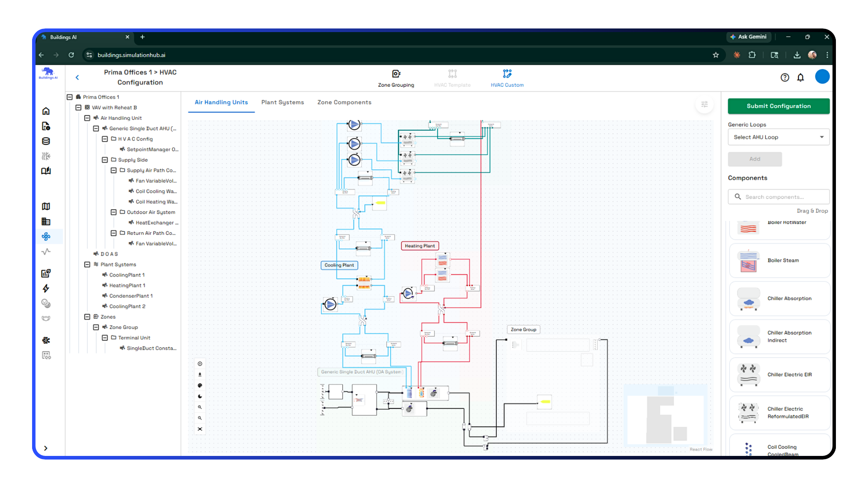The image size is (868, 488).
Task: Click the lightning energy sidebar icon
Action: 46,288
